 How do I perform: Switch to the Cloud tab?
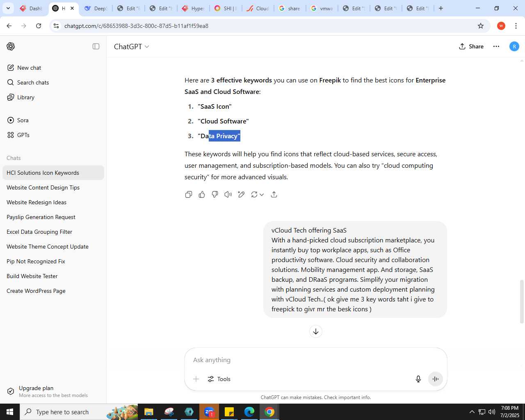click(x=258, y=8)
